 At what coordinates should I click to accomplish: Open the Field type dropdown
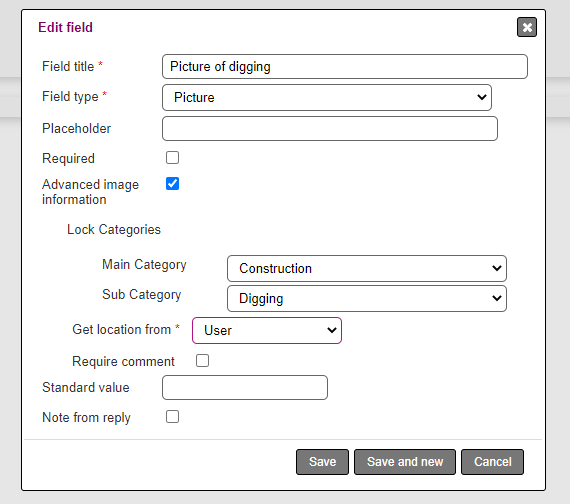click(x=327, y=97)
